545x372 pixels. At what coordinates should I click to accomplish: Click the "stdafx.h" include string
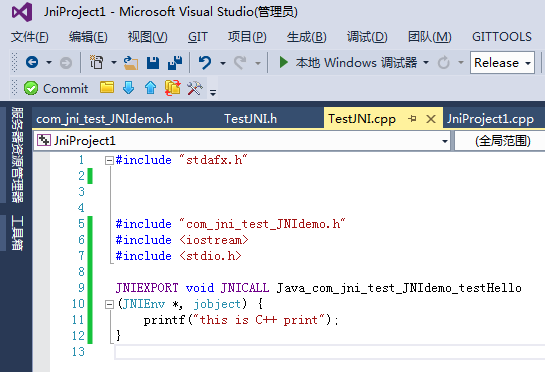(213, 160)
